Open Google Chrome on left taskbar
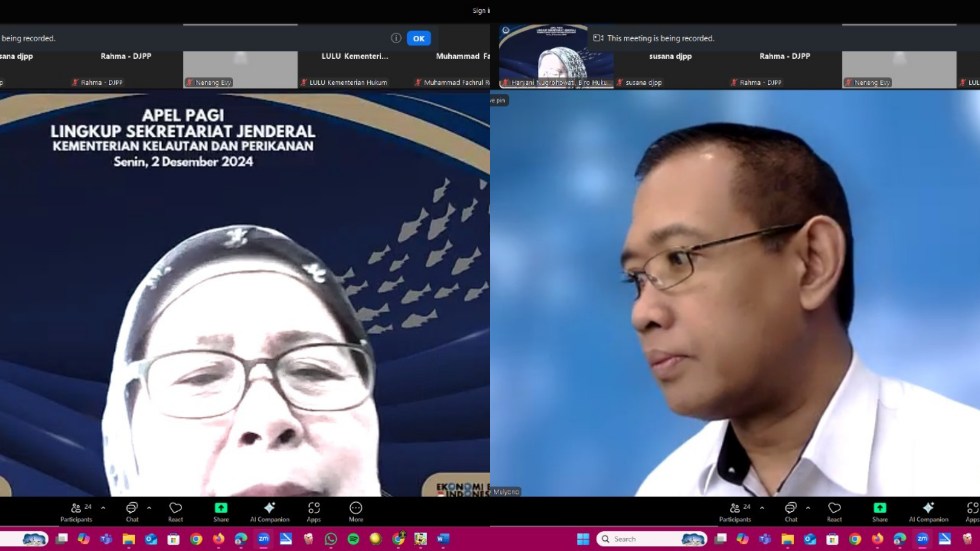980x551 pixels. (196, 539)
